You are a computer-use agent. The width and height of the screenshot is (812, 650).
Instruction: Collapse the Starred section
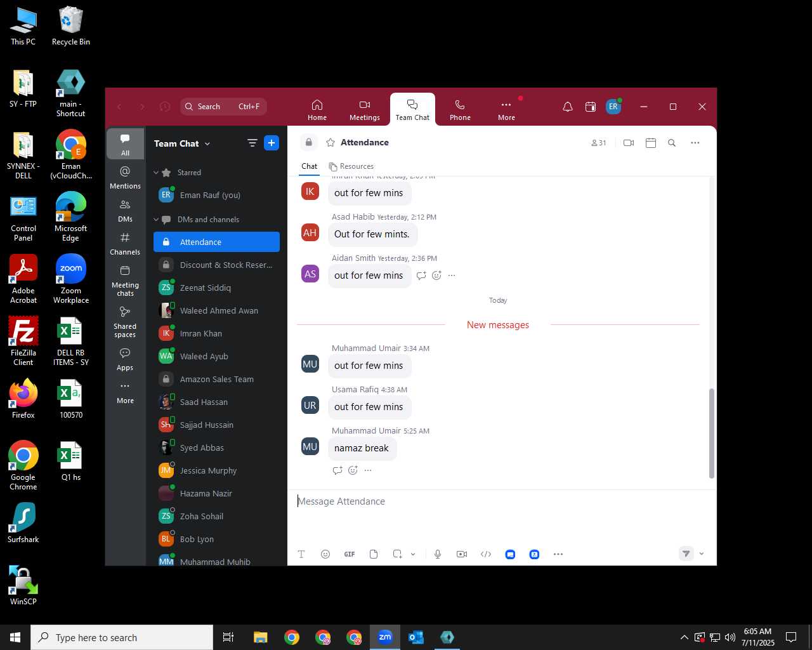(x=156, y=173)
